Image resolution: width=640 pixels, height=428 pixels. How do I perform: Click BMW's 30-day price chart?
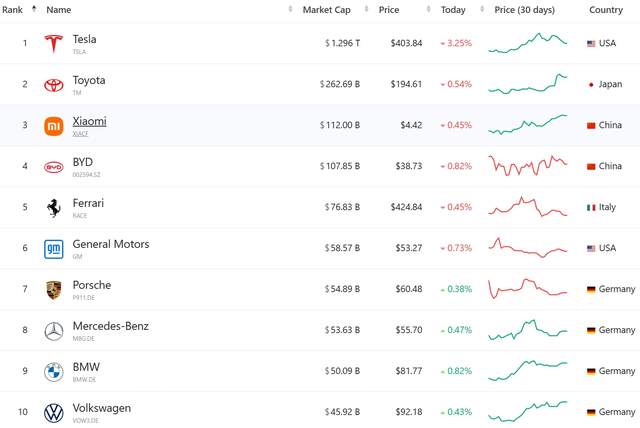[528, 370]
